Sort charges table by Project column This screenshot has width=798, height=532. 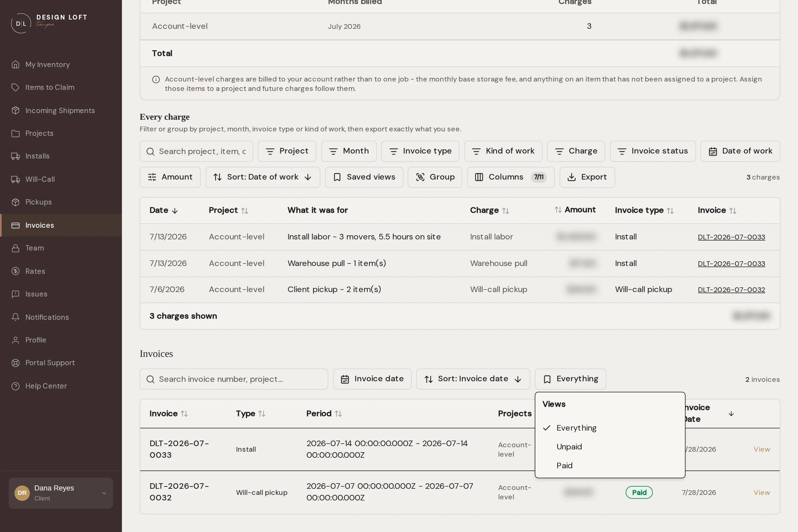click(228, 210)
